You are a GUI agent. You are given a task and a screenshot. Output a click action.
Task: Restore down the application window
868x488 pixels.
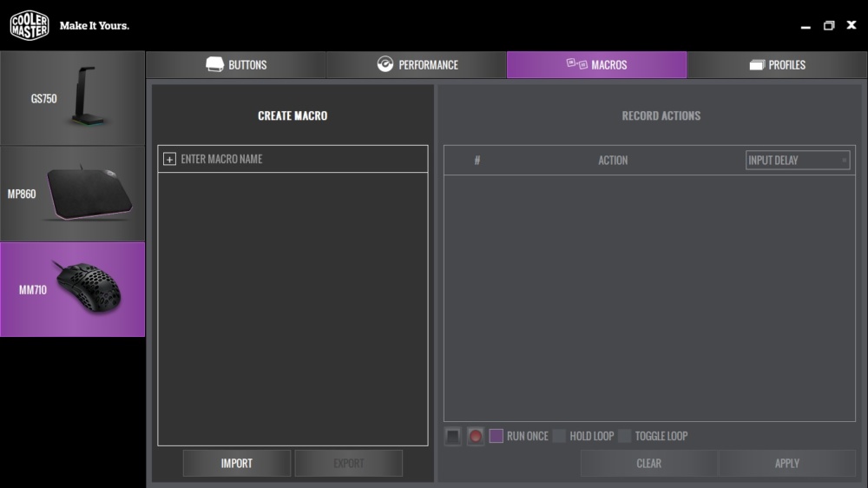[829, 25]
